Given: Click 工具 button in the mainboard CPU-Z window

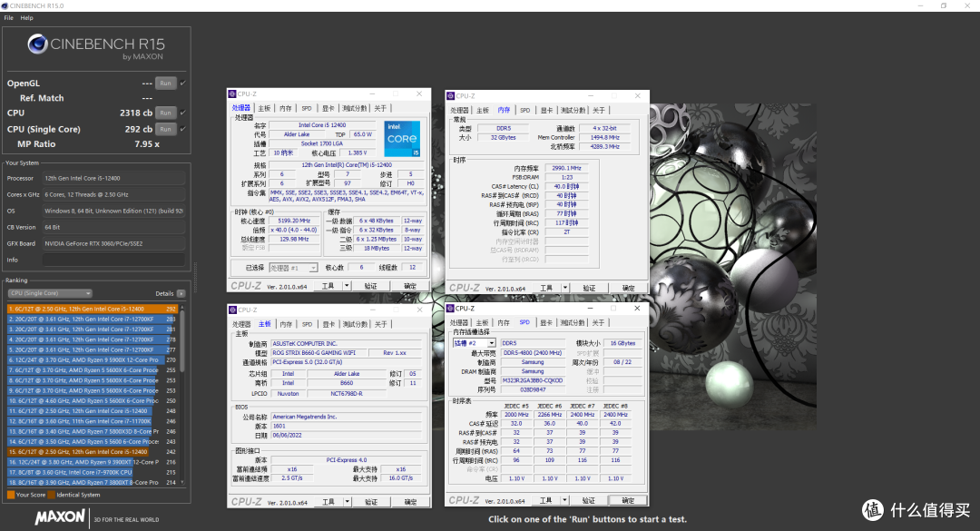Looking at the screenshot, I should pos(328,502).
